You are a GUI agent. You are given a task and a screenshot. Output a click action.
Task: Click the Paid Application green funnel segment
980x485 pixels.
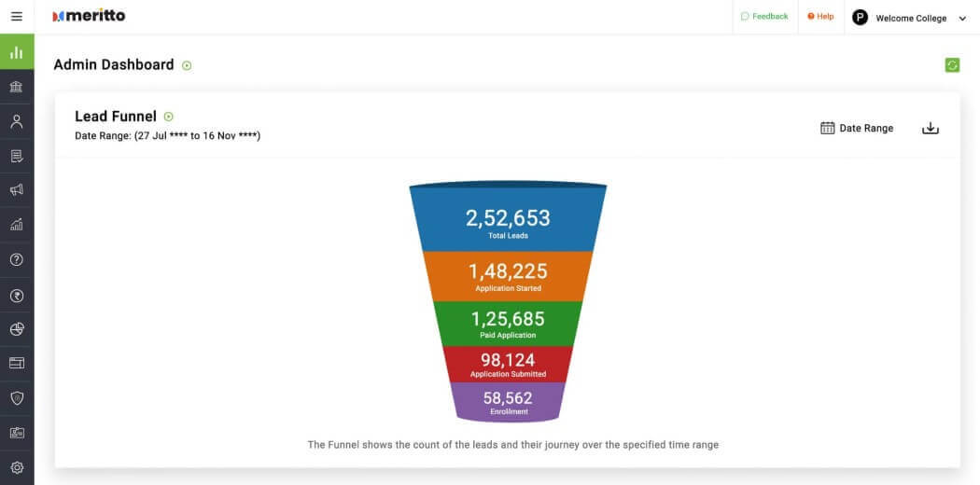click(x=508, y=324)
